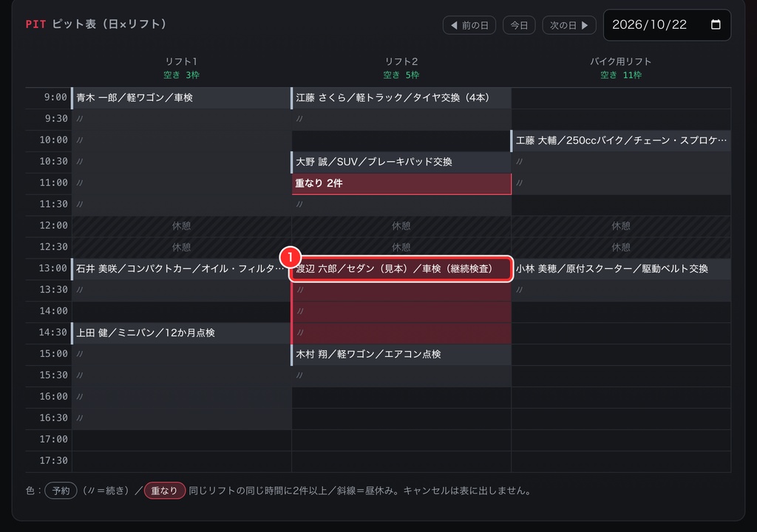Open 石井 美咲 コンパクトカー reservation
Viewport: 757px width, 532px height.
tap(182, 269)
